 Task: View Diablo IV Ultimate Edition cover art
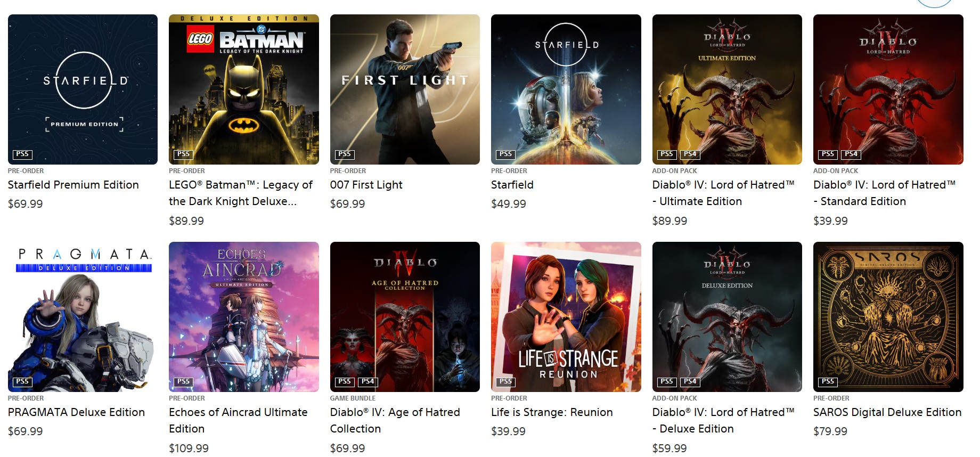(727, 89)
